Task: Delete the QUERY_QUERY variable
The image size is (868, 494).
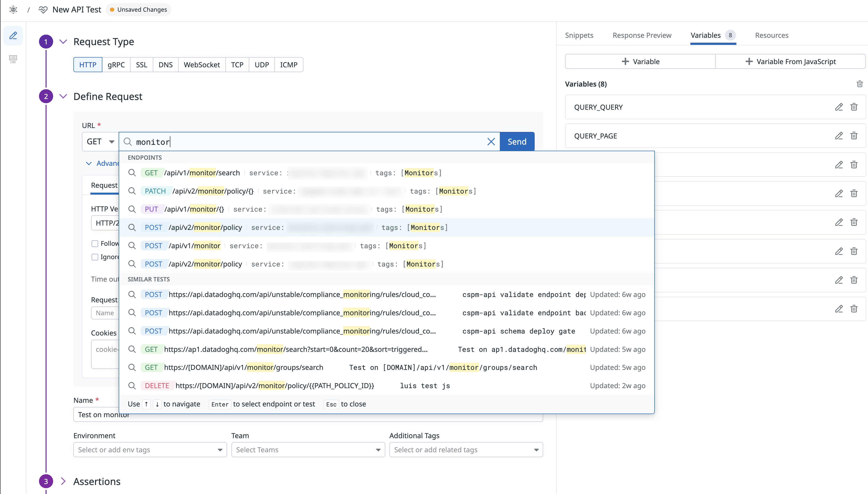Action: (854, 107)
